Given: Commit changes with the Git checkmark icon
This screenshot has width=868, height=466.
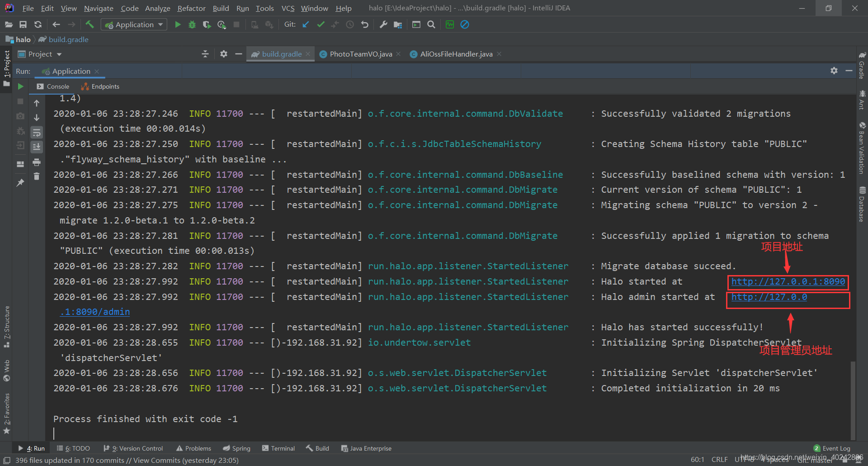Looking at the screenshot, I should (x=321, y=24).
